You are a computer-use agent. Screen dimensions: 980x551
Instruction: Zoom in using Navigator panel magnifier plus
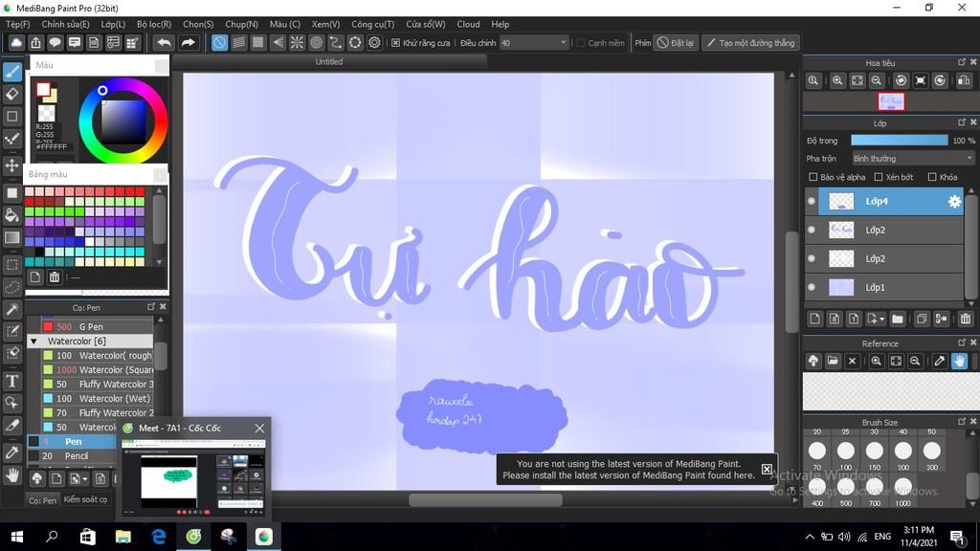tap(837, 80)
